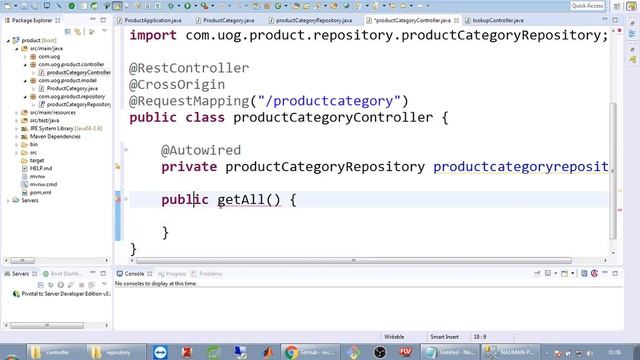Collapse the product project node
Screen dimensions: 640x360
[8, 40]
